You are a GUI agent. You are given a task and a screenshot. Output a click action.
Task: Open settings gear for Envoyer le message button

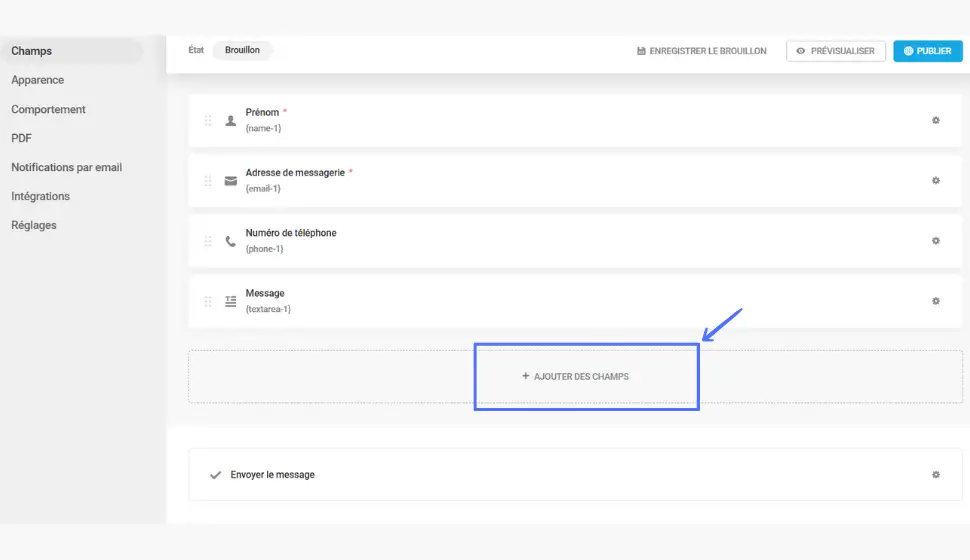[935, 475]
